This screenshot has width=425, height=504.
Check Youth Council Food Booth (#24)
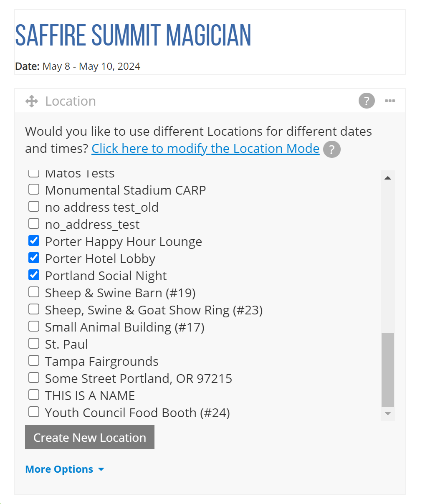(x=34, y=412)
